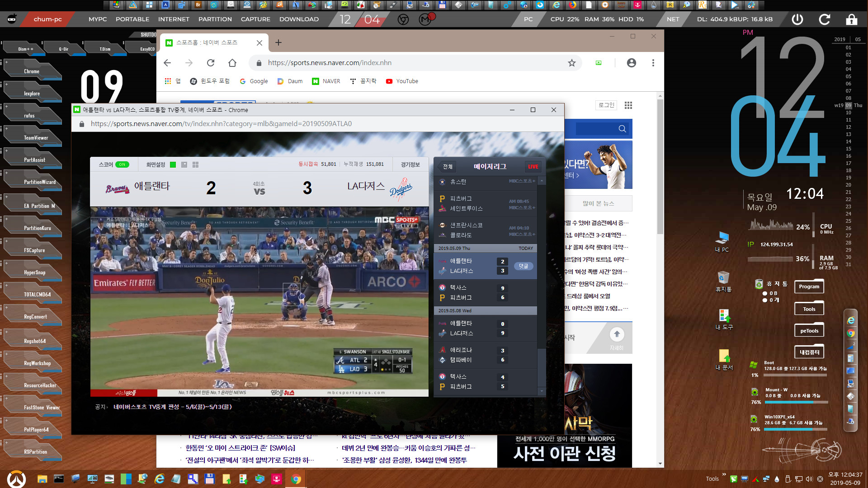Open 내 문서 desktop icon
Screen dimensions: 868x488
pyautogui.click(x=724, y=360)
